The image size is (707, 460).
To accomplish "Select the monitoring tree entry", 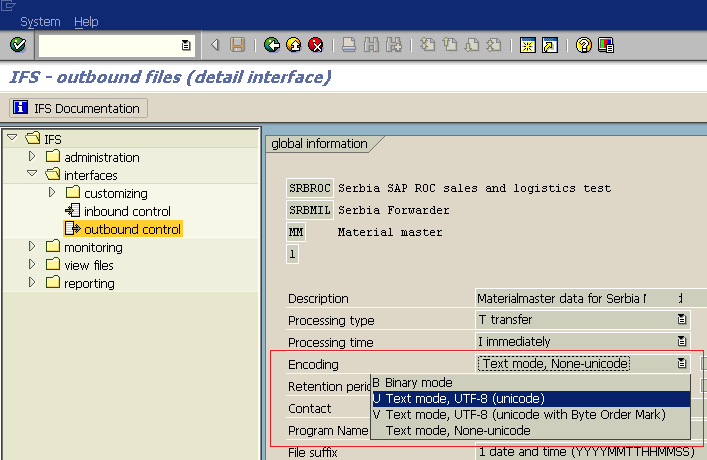I will pyautogui.click(x=93, y=248).
